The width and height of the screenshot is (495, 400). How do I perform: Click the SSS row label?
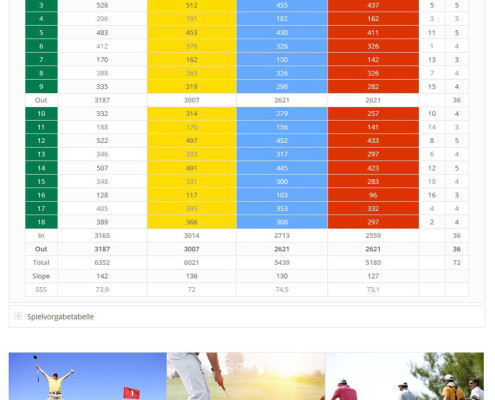pos(41,290)
